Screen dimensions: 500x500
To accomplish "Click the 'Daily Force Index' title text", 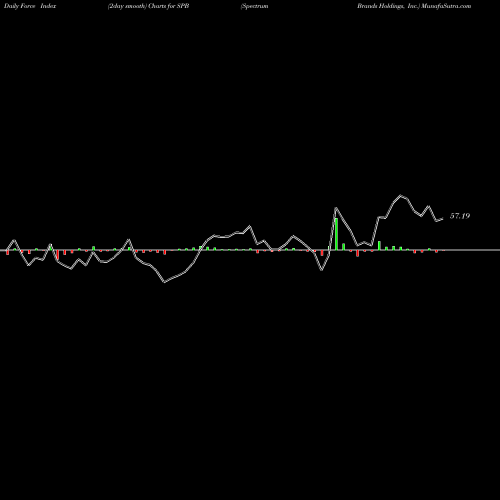I will (29, 6).
